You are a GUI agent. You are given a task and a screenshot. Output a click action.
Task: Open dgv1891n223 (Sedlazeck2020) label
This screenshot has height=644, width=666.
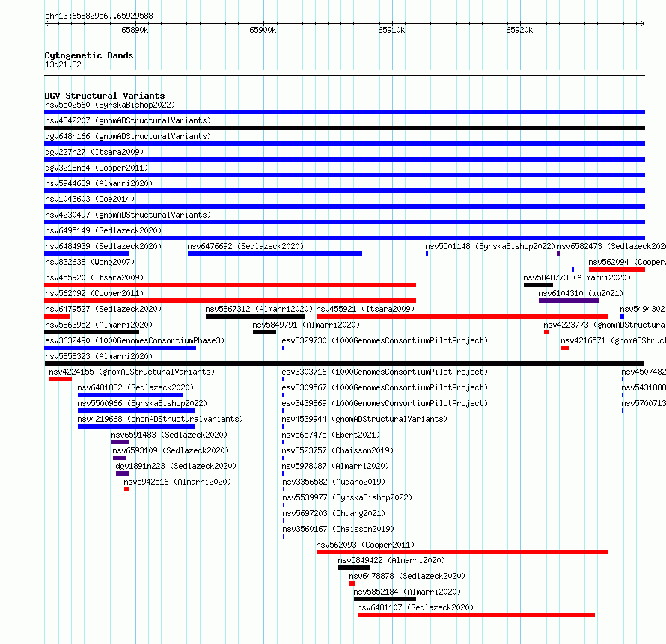coord(176,466)
